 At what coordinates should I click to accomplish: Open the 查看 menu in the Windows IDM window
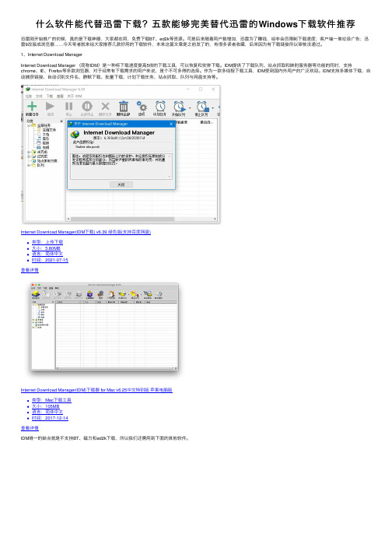point(60,97)
